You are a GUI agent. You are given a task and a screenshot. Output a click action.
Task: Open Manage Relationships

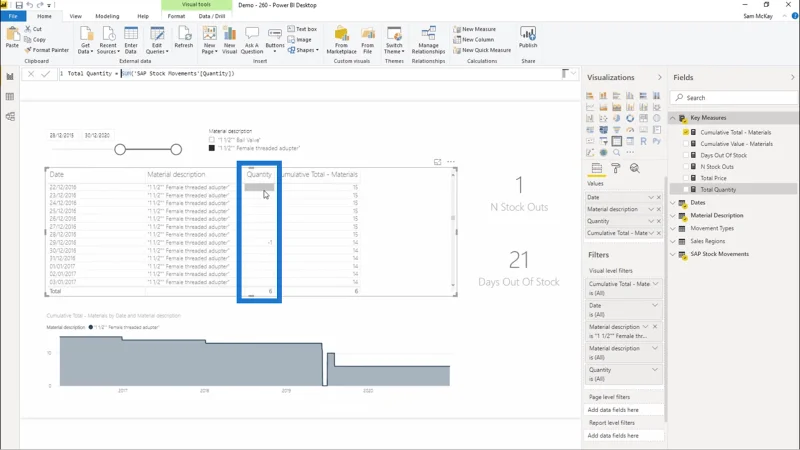[x=428, y=40]
